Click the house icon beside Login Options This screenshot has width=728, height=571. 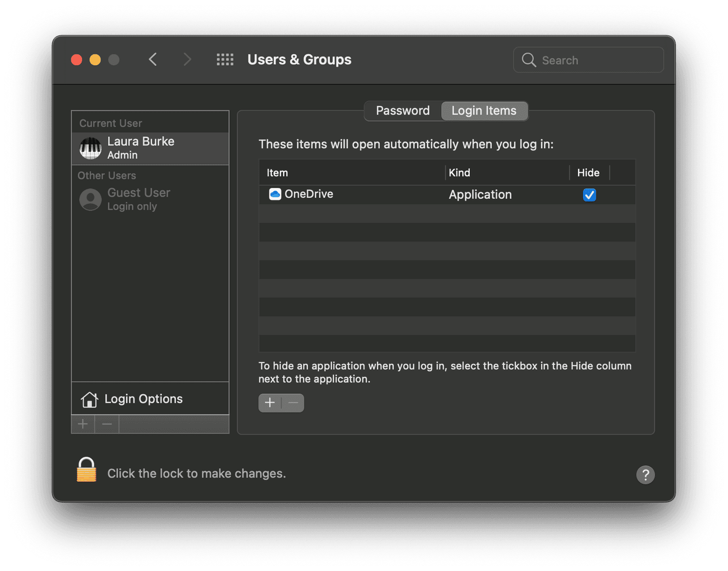89,398
